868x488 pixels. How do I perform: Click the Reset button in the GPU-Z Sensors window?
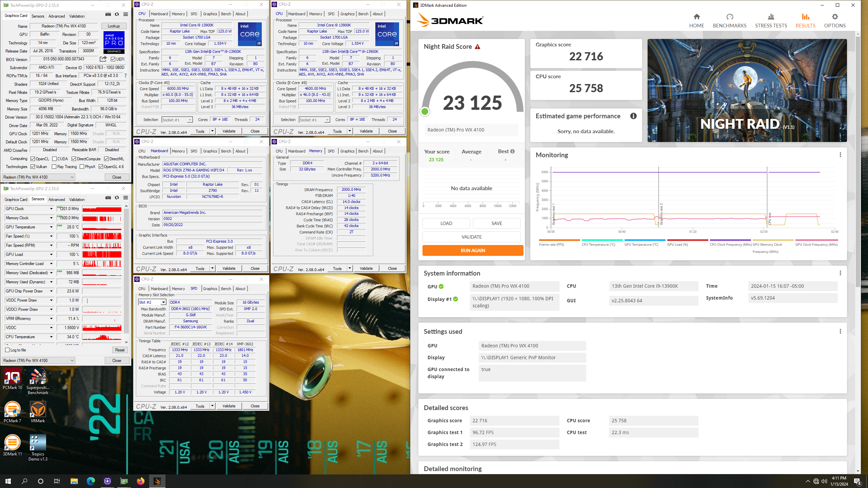[120, 350]
